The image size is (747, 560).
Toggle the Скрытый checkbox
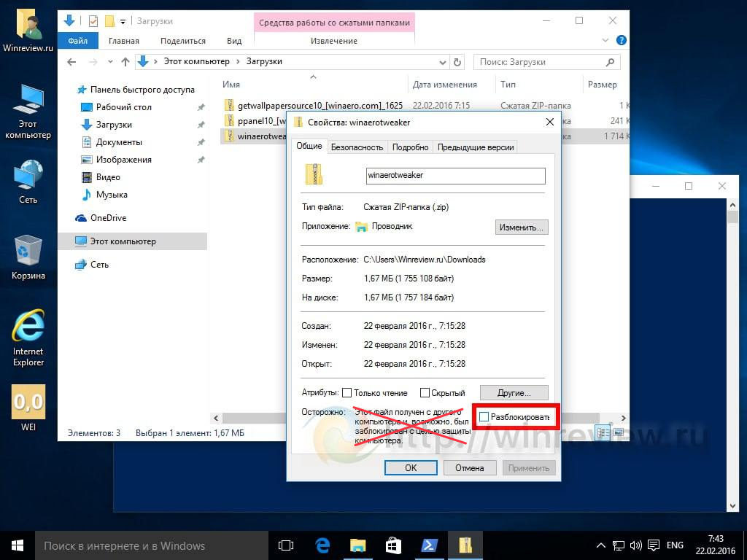point(425,393)
